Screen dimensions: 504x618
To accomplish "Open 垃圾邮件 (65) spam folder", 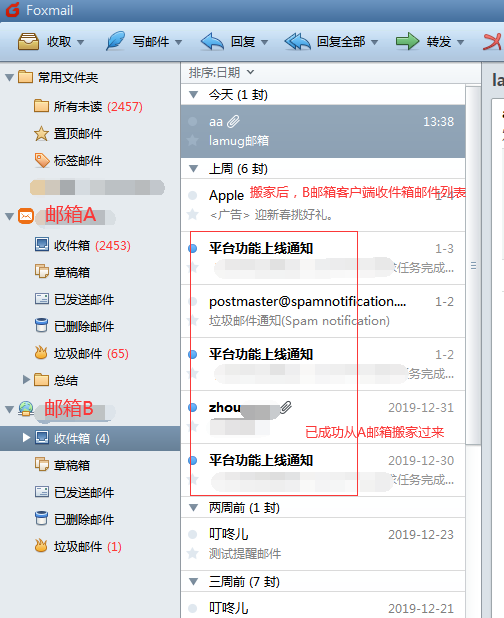I will click(x=82, y=354).
